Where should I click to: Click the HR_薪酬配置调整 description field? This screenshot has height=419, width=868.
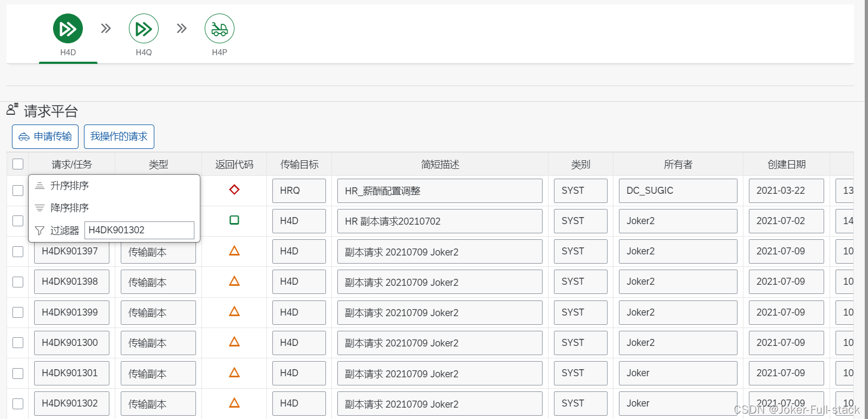(x=440, y=191)
